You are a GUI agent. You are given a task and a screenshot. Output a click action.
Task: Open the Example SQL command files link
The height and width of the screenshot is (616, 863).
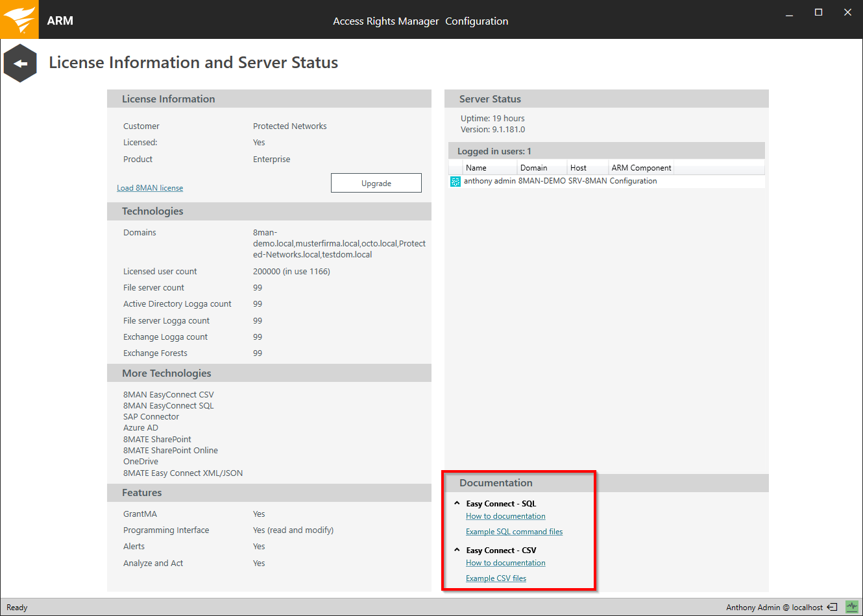point(514,532)
